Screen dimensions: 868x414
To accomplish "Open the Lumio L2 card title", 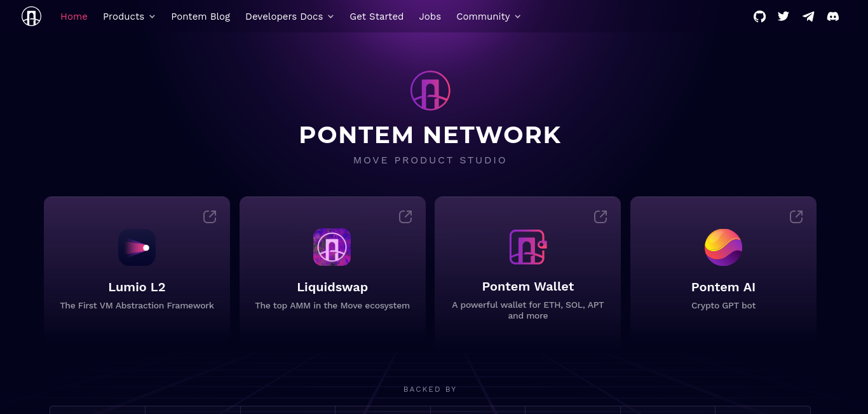I will (x=137, y=287).
